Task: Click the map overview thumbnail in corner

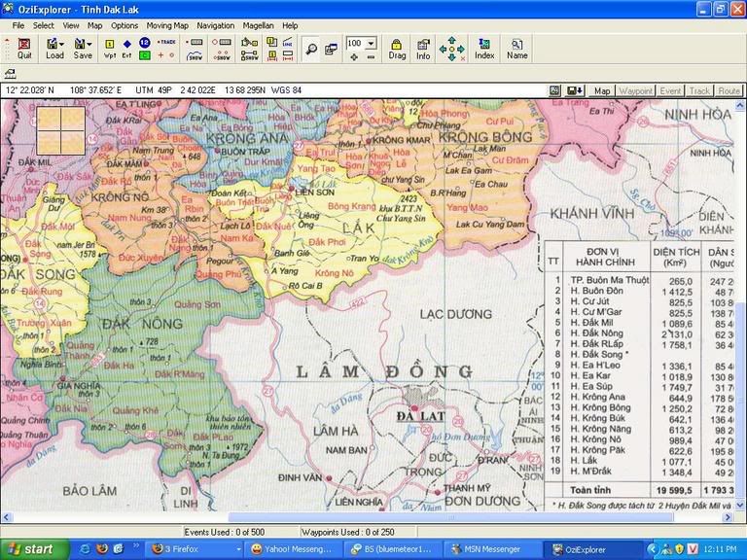Action: pyautogui.click(x=61, y=130)
